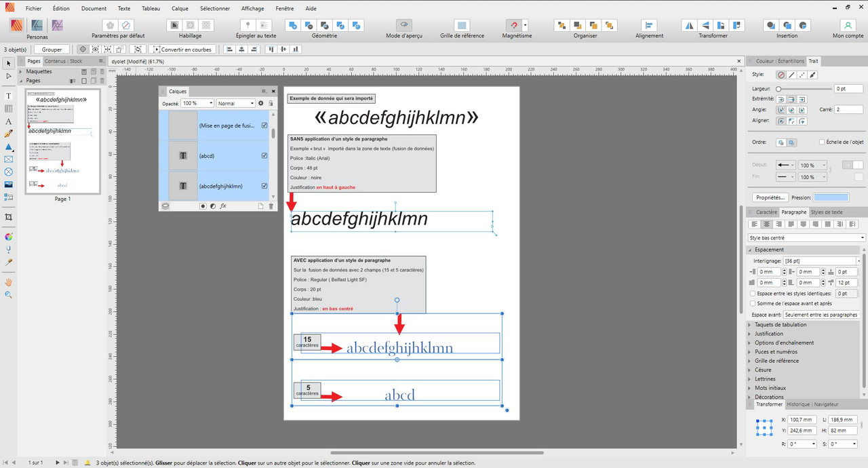The height and width of the screenshot is (468, 868).
Task: Close the Calques floating panel
Action: [x=273, y=91]
